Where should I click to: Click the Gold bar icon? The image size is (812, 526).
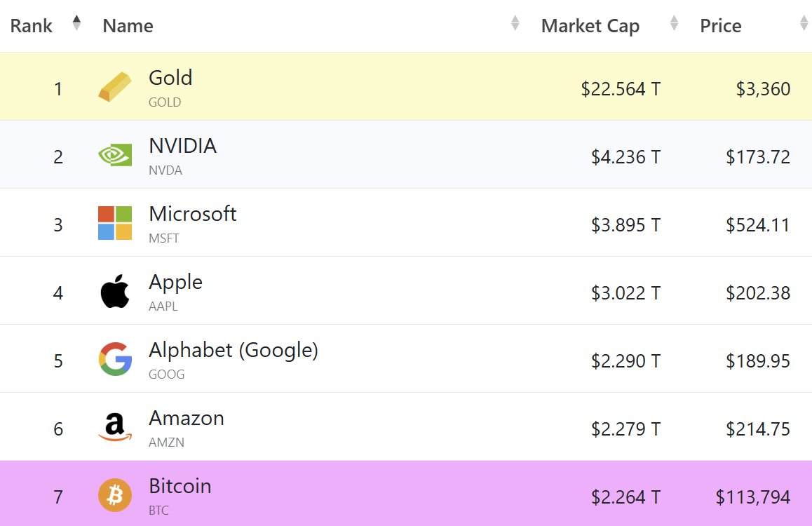click(114, 88)
